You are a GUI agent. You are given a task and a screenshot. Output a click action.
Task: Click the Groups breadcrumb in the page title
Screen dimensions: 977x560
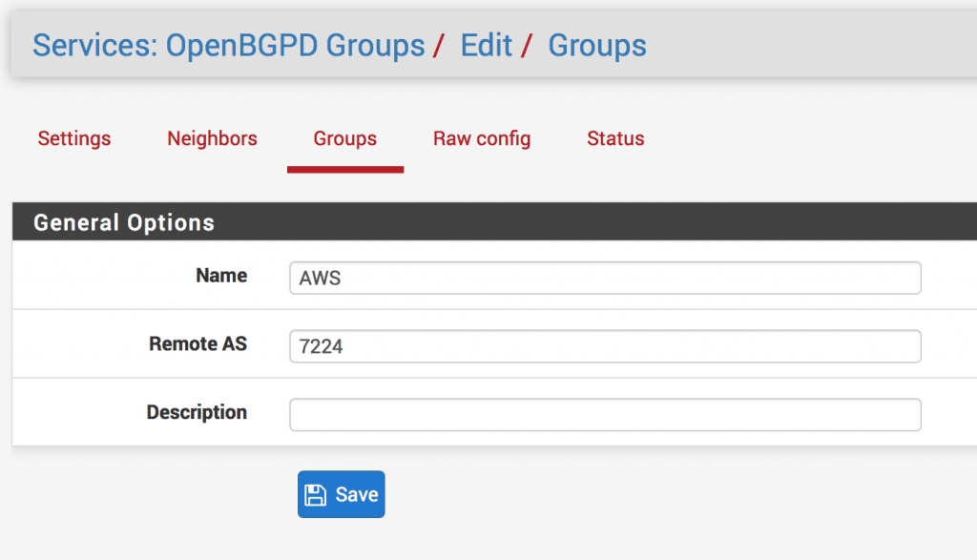(596, 45)
